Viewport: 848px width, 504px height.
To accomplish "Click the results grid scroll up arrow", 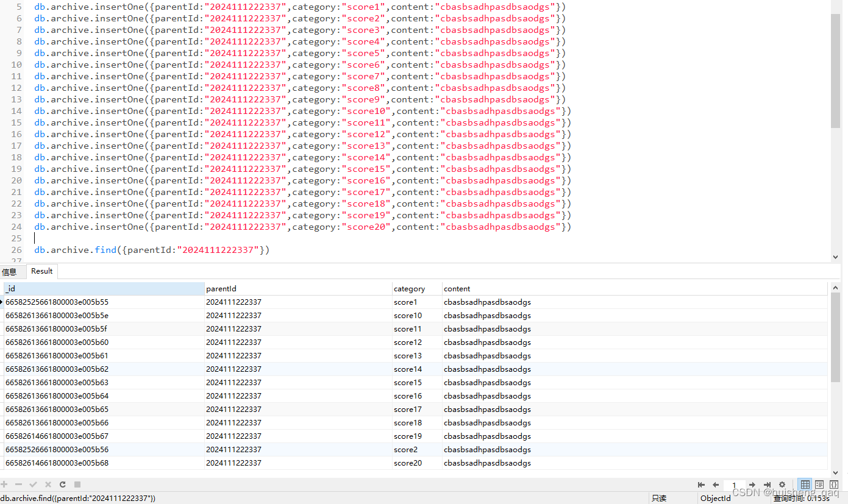I will click(x=835, y=288).
